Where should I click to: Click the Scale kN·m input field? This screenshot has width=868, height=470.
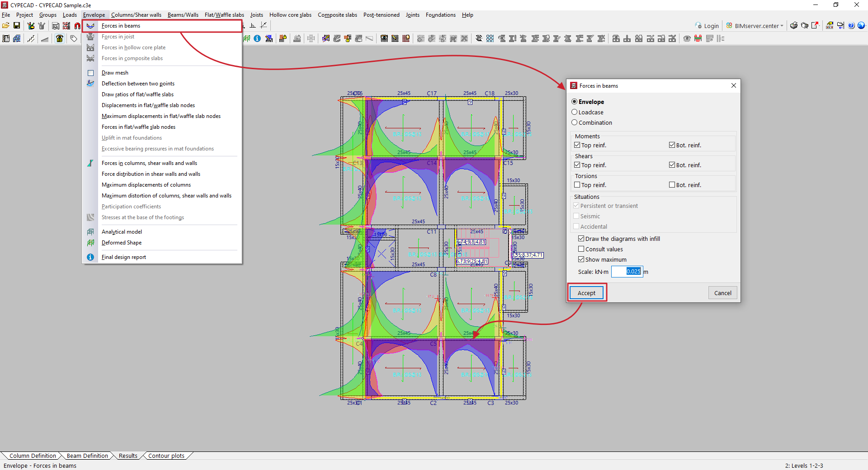point(627,272)
